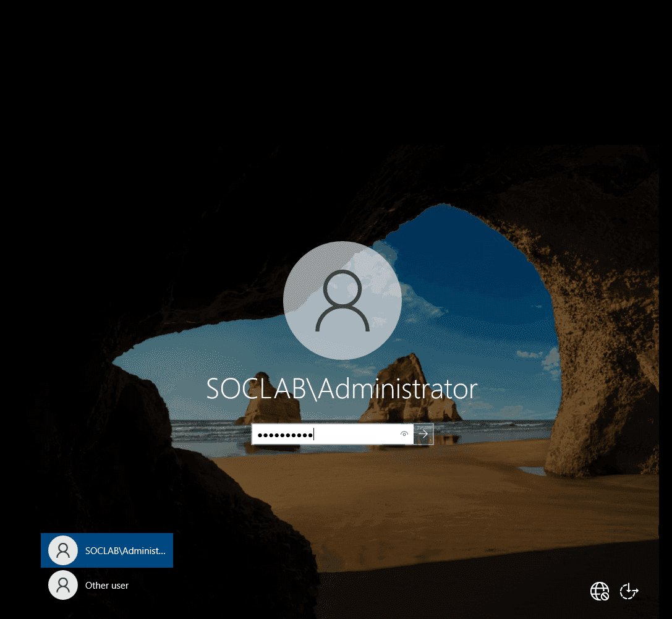The width and height of the screenshot is (672, 619).
Task: Click the arrow on the Ease of Access clock icon
Action: [635, 591]
